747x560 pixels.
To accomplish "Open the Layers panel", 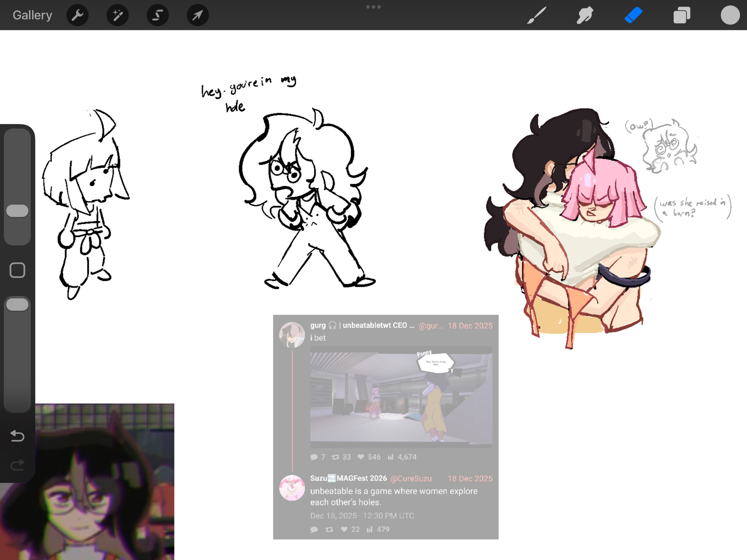I will tap(682, 15).
